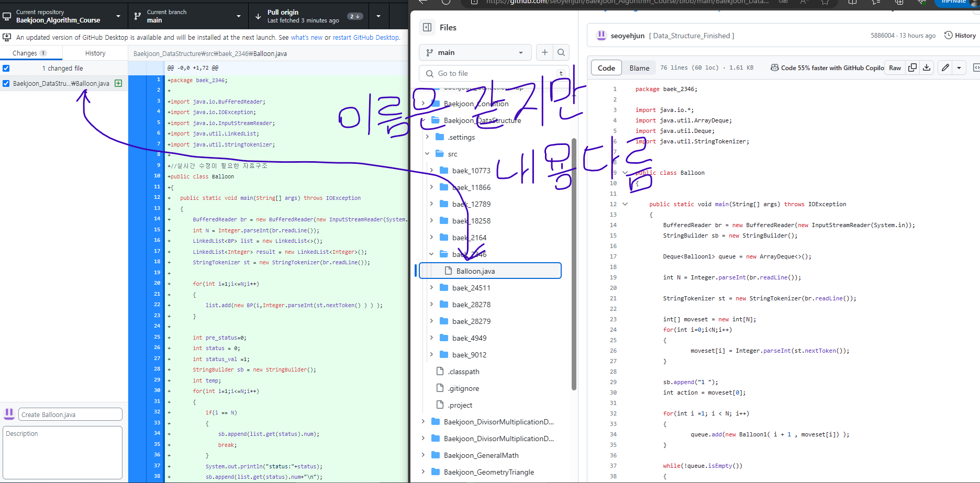Fold the main method at line 12
The height and width of the screenshot is (483, 980).
tap(625, 204)
